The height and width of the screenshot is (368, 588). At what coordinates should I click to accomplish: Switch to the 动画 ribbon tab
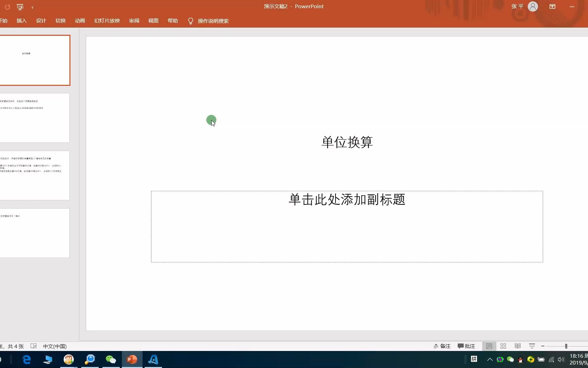pos(80,21)
